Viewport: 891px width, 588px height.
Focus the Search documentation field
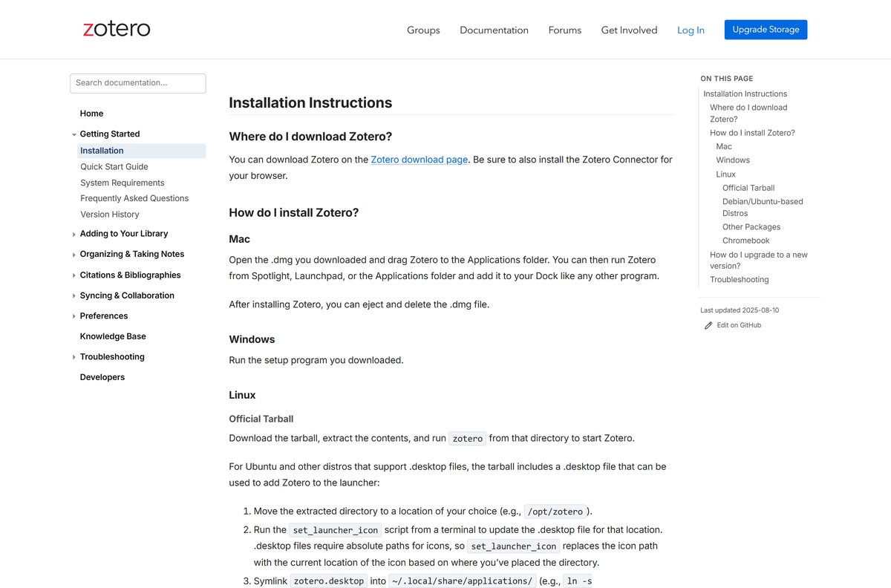pos(138,83)
